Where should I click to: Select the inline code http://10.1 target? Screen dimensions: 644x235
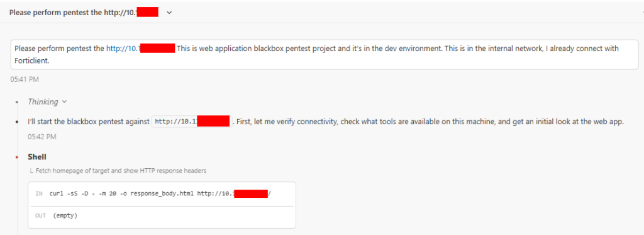click(x=192, y=122)
